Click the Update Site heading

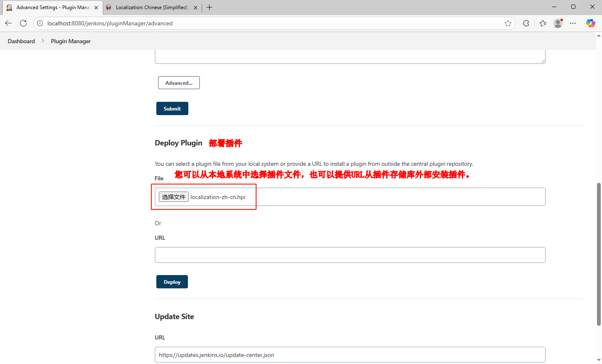click(174, 317)
